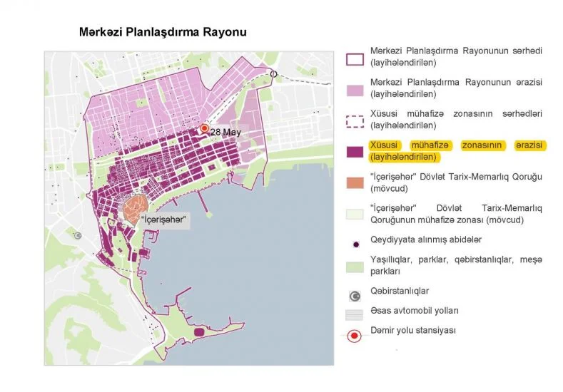563x392 pixels.
Task: Click the dark purple protection zone swatch
Action: (355, 151)
